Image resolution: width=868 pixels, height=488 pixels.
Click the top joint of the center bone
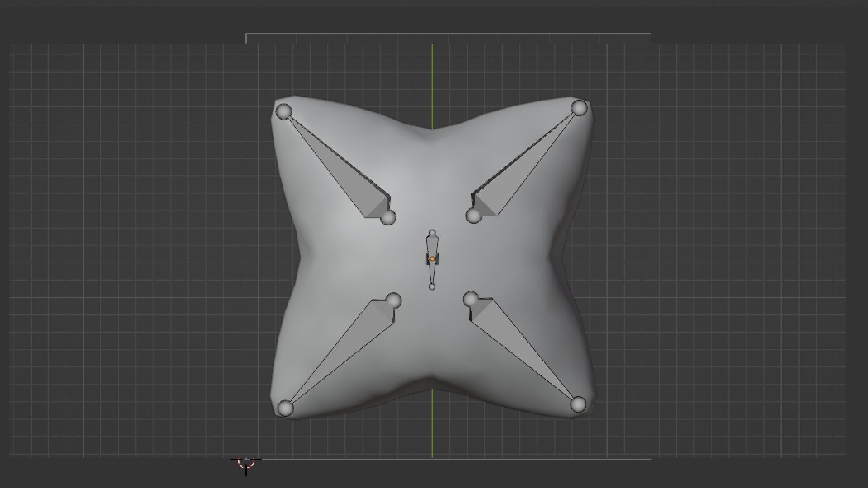coord(433,233)
